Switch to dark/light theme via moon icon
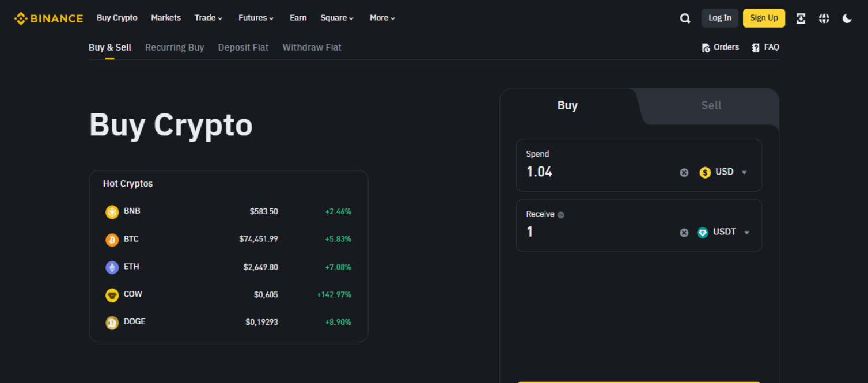Viewport: 868px width, 383px height. point(847,18)
